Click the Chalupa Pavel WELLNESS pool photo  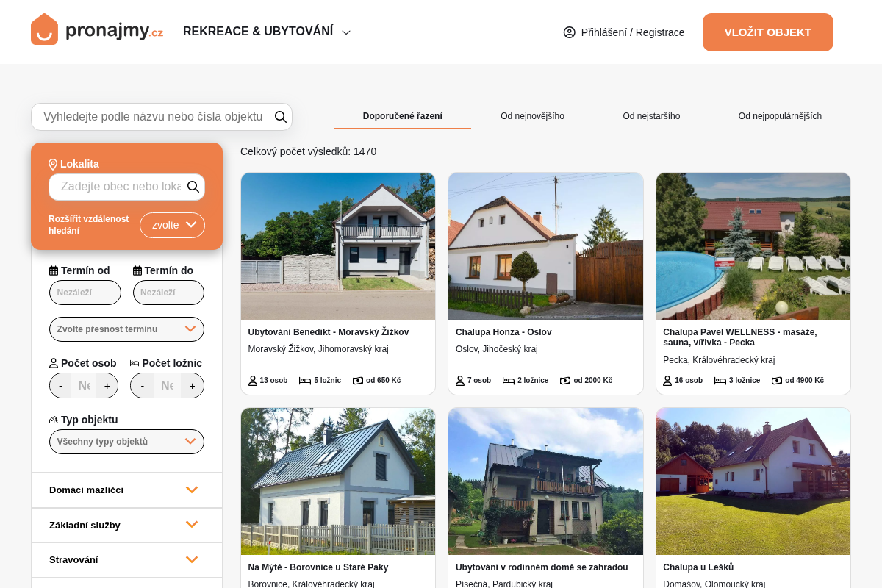tap(753, 246)
